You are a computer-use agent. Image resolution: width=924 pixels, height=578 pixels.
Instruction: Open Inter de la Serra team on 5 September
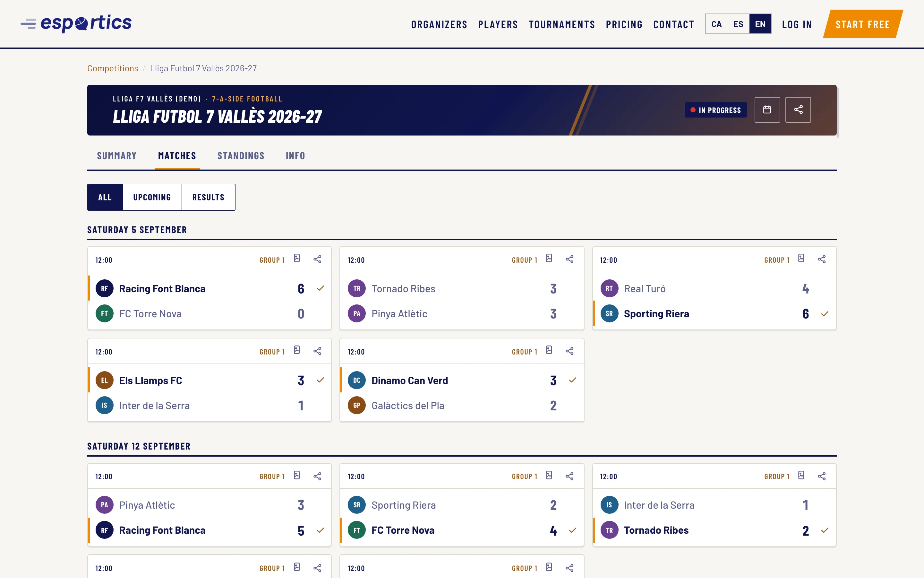pos(210,406)
